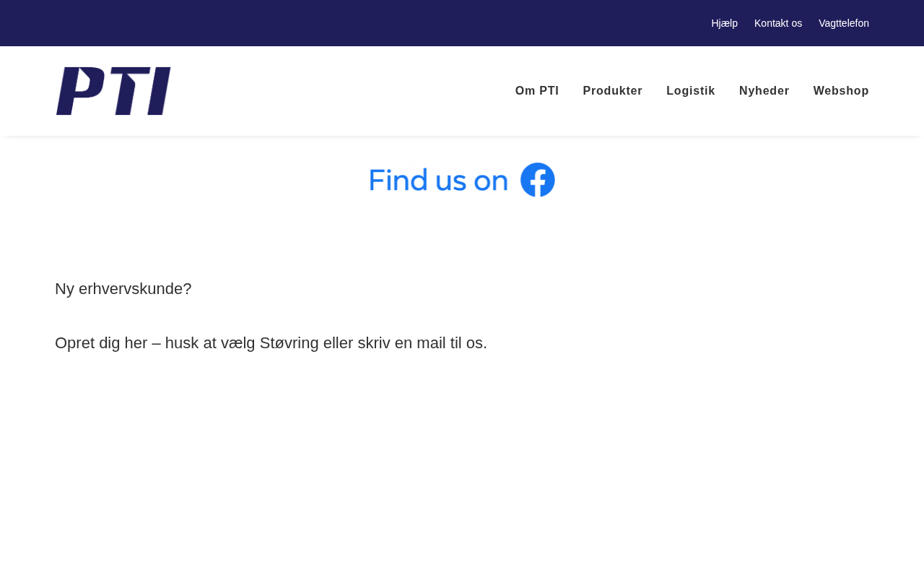Select Produkter in the navigation
This screenshot has width=924, height=578.
point(613,91)
